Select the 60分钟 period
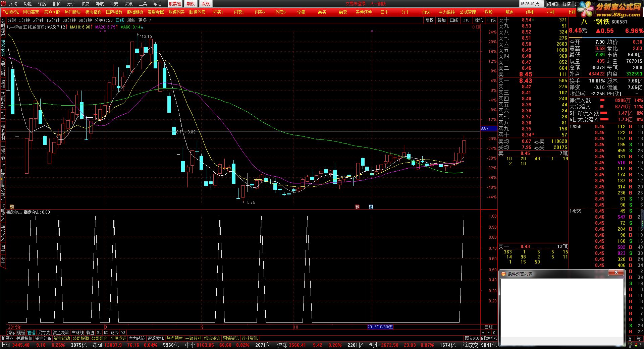This screenshot has width=644, height=349. coord(85,20)
